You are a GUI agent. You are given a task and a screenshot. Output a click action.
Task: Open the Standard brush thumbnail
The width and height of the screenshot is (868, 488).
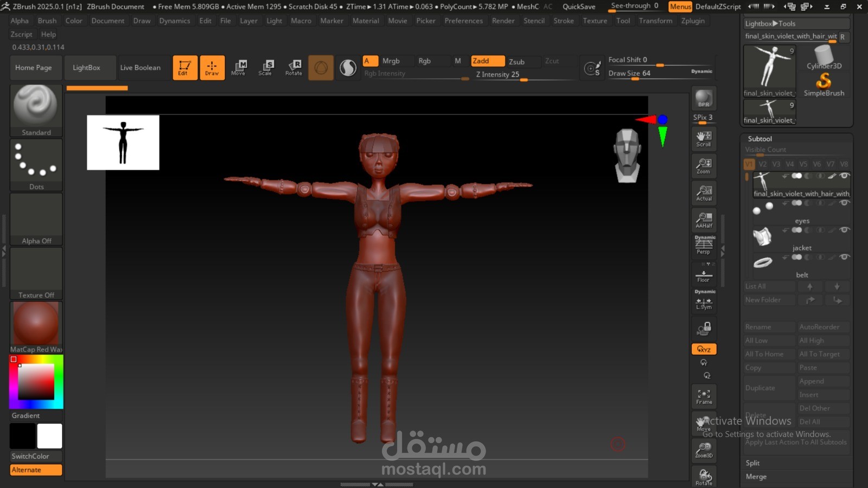36,108
